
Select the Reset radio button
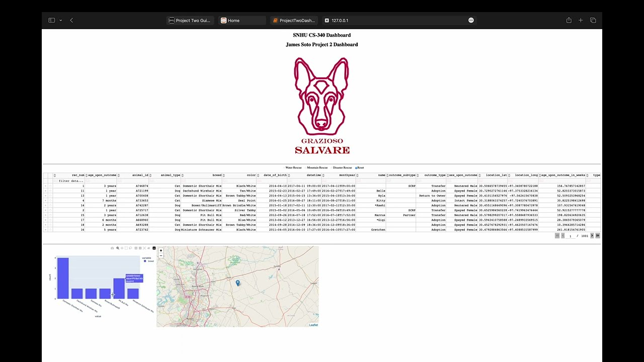coord(356,167)
